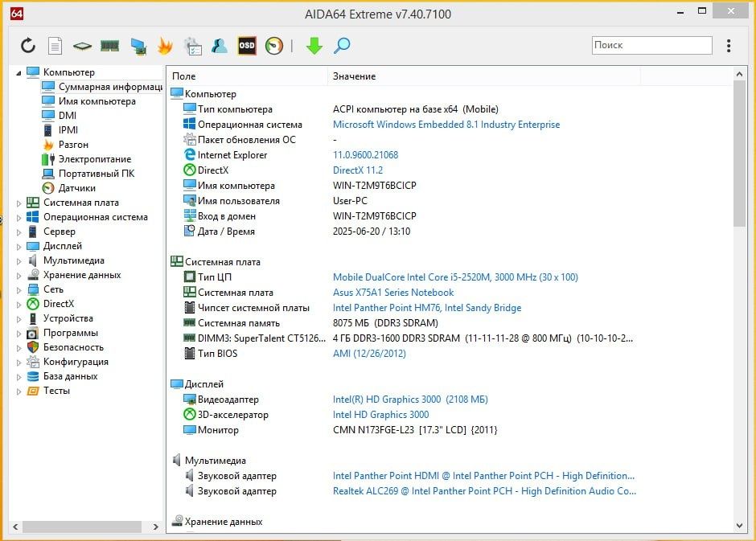Click the green download arrow icon
The image size is (756, 541).
[x=314, y=46]
